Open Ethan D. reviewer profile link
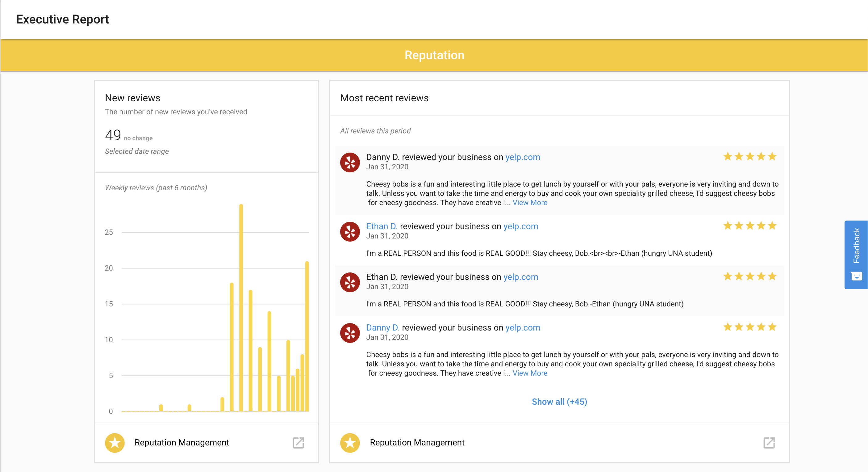 click(x=382, y=226)
